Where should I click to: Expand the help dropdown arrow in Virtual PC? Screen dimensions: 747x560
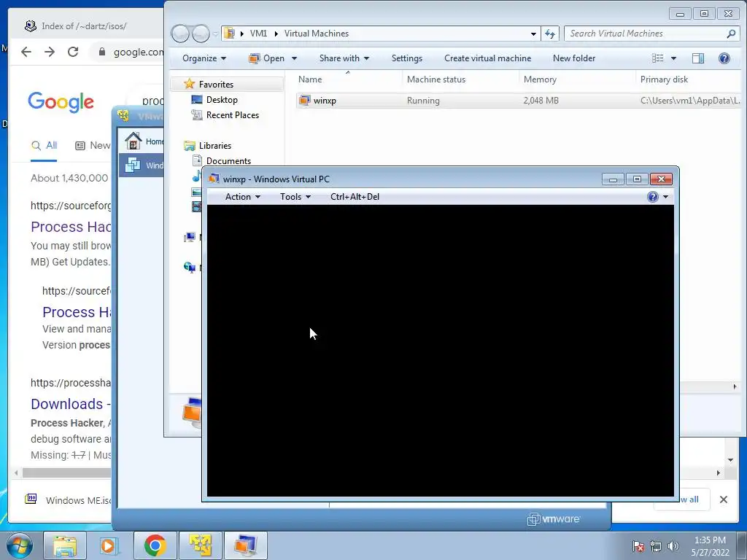coord(665,197)
